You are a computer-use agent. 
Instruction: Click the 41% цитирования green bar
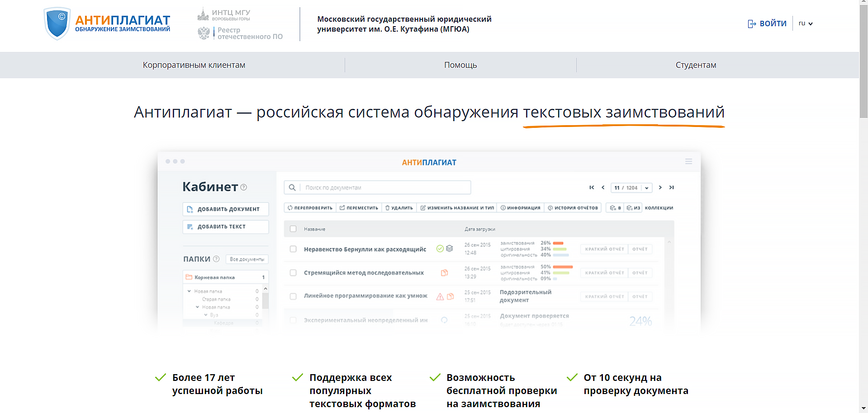point(561,273)
